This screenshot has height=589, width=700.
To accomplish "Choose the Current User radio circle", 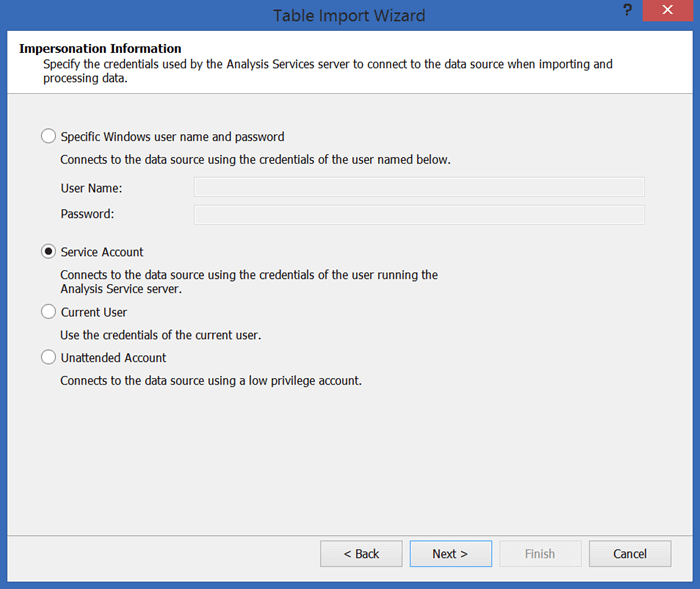I will pyautogui.click(x=49, y=312).
